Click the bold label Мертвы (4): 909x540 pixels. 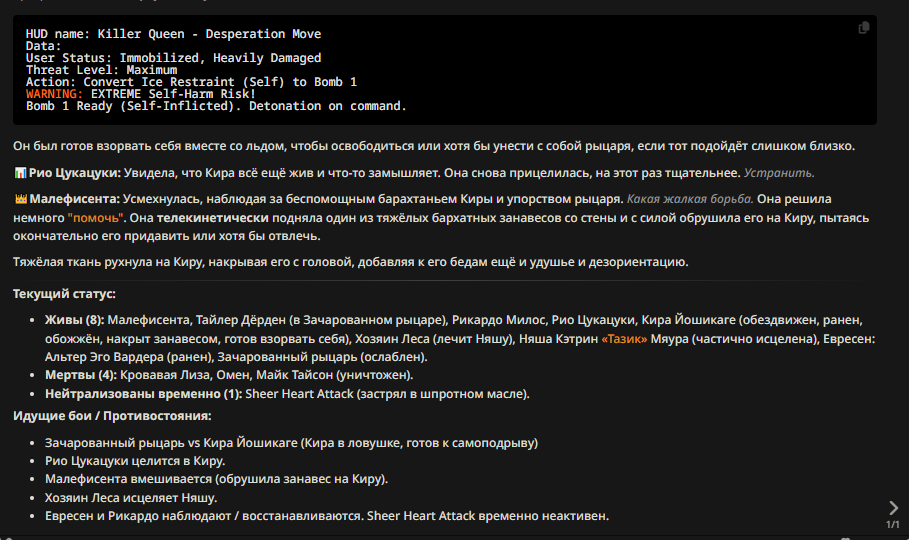coord(81,375)
